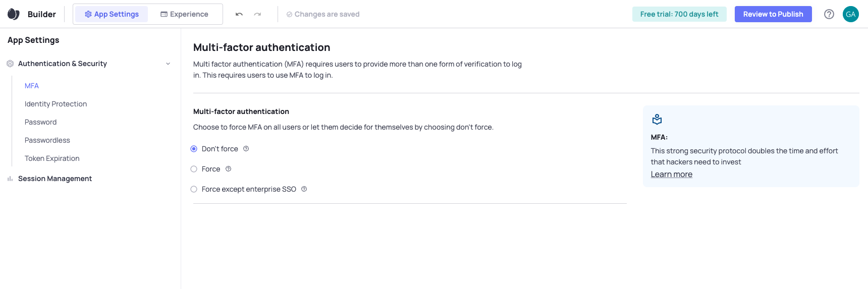Click the redo arrow icon
Image resolution: width=868 pixels, height=289 pixels.
pos(257,14)
